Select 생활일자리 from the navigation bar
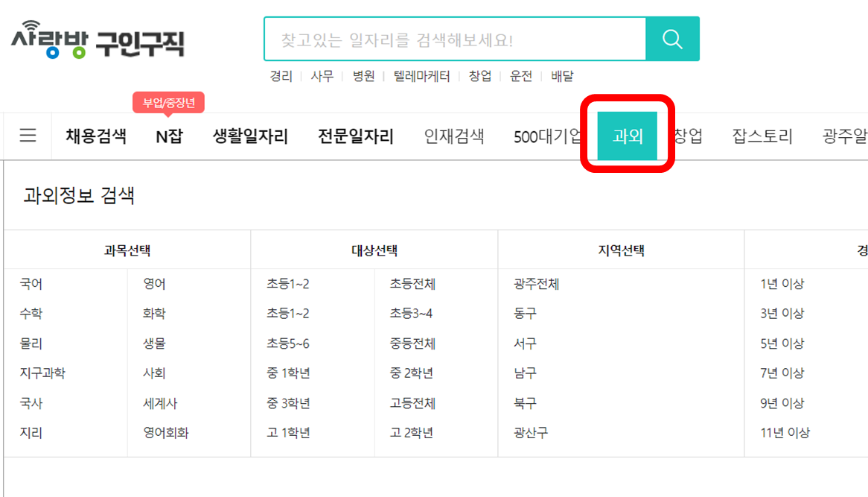The image size is (868, 497). coord(250,136)
